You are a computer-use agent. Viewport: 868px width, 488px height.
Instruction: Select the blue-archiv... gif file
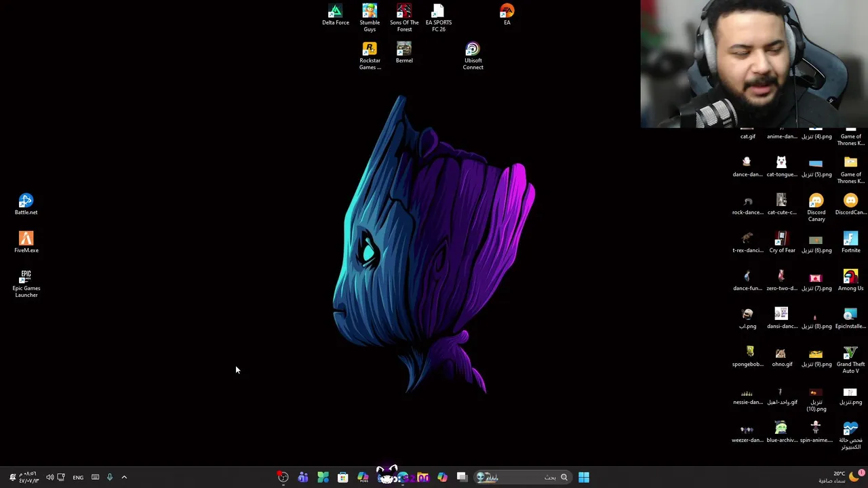click(x=782, y=432)
